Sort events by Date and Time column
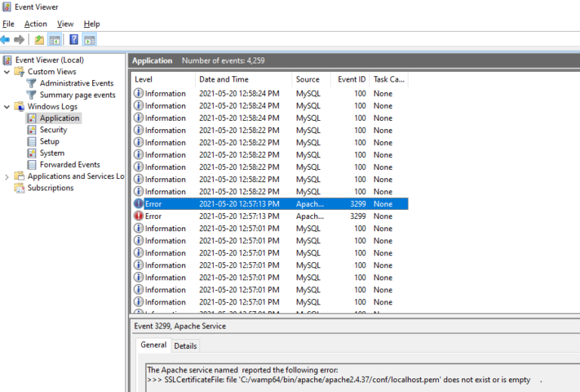Screen dimensions: 580x392 coord(224,79)
